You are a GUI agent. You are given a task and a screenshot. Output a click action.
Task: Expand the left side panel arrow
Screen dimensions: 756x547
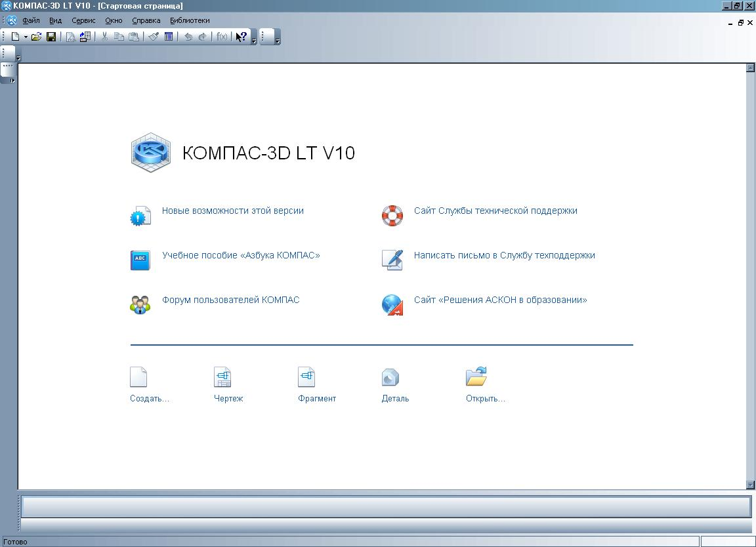(13, 81)
